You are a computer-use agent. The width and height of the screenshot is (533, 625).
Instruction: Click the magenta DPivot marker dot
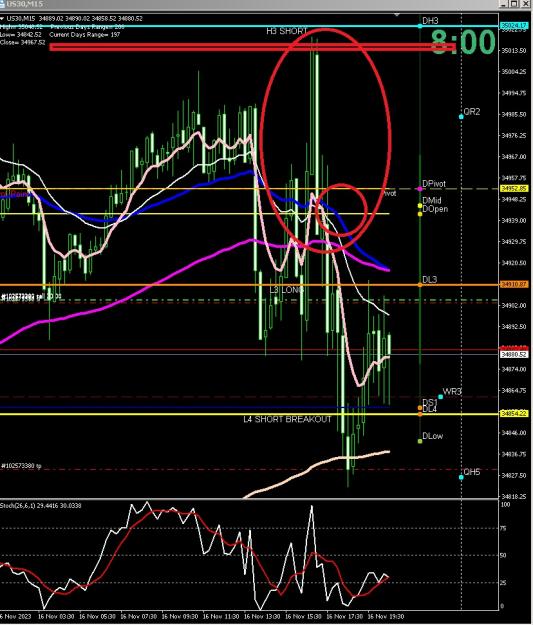[x=420, y=189]
